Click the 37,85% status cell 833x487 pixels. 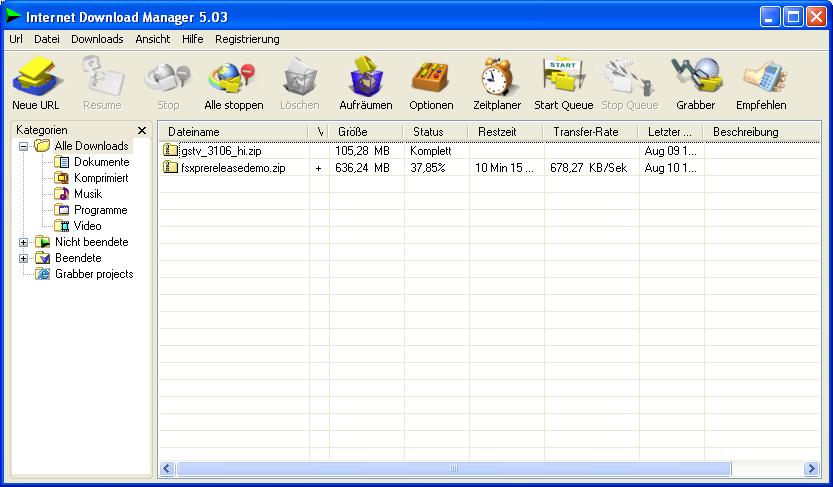click(428, 168)
